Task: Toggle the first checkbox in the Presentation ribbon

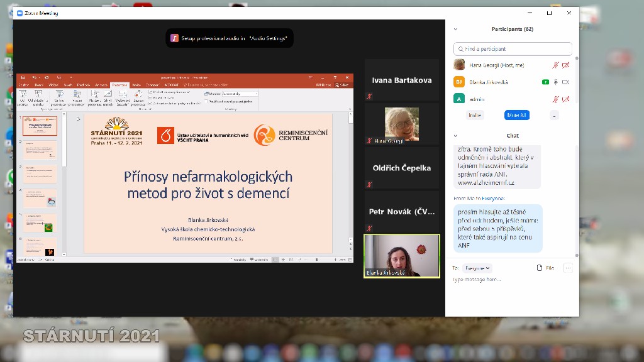Action: coord(150,92)
